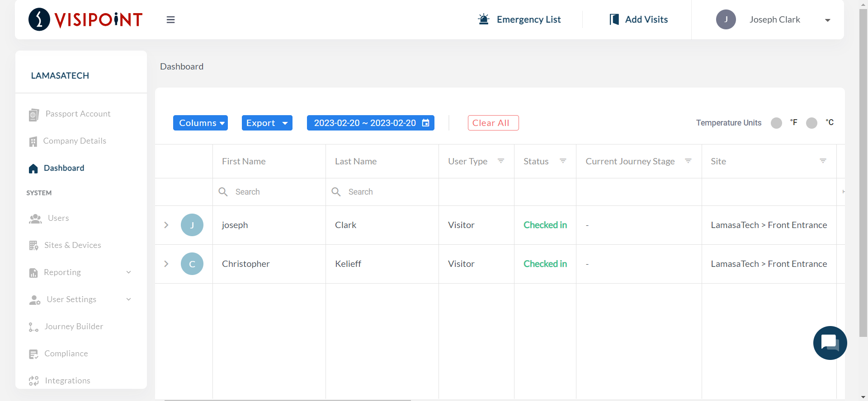Filter the Status column
Screen dimensions: 868x401
point(563,161)
